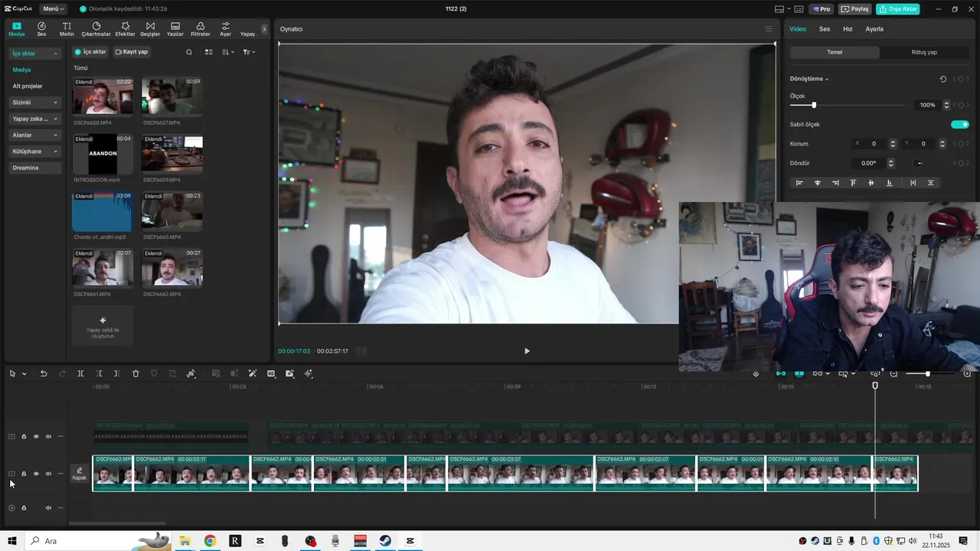Align the clip to the bottom edge
The width and height of the screenshot is (980, 551).
(x=889, y=183)
